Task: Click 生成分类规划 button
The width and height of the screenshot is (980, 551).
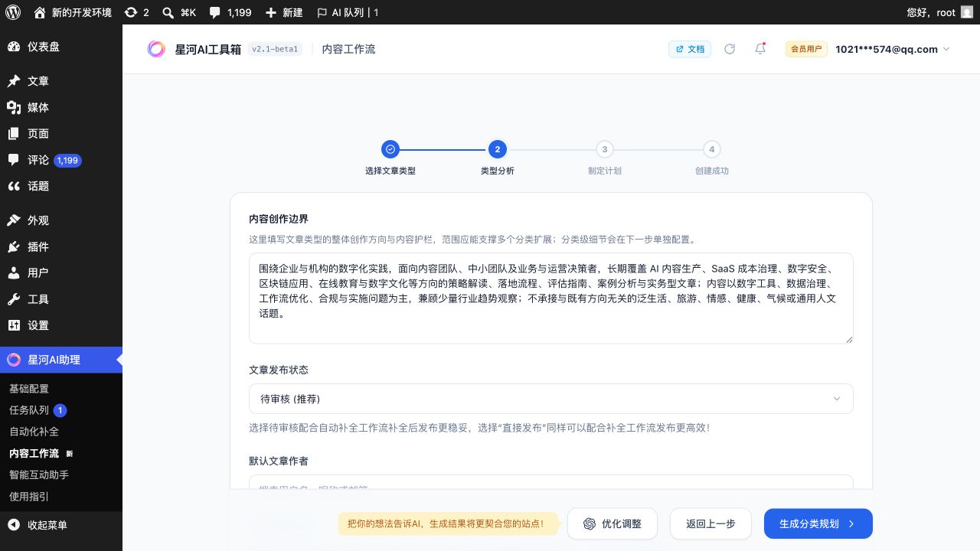Action: point(818,523)
